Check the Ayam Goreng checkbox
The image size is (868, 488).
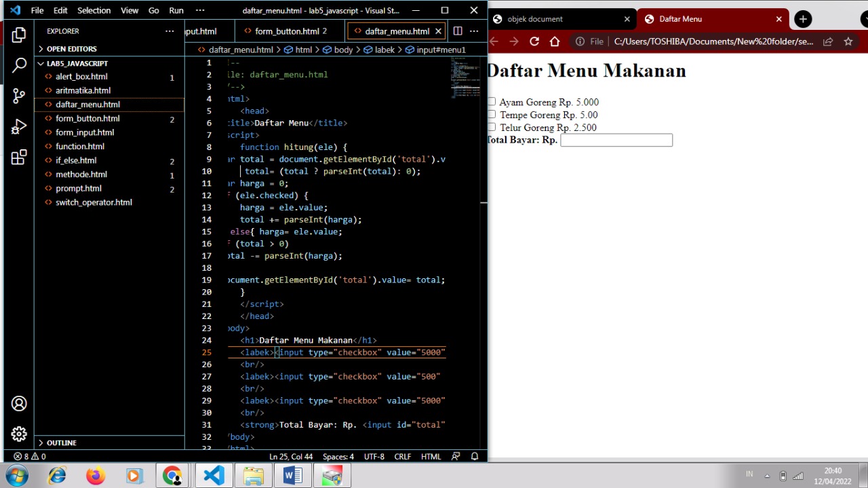pos(491,101)
